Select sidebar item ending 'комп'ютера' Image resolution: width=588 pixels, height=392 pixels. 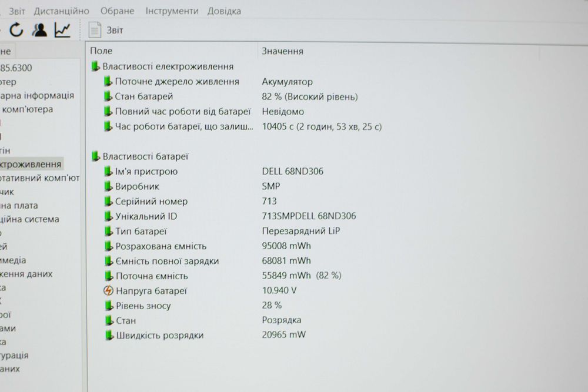(27, 109)
